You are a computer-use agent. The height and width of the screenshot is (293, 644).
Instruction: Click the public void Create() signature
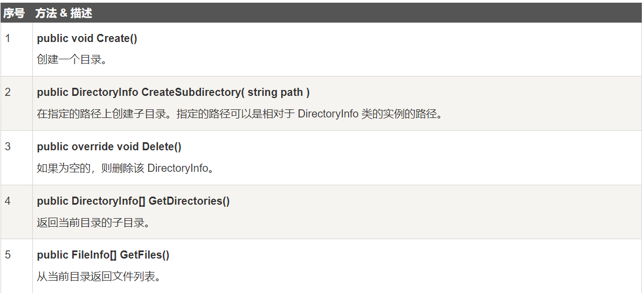coord(87,38)
